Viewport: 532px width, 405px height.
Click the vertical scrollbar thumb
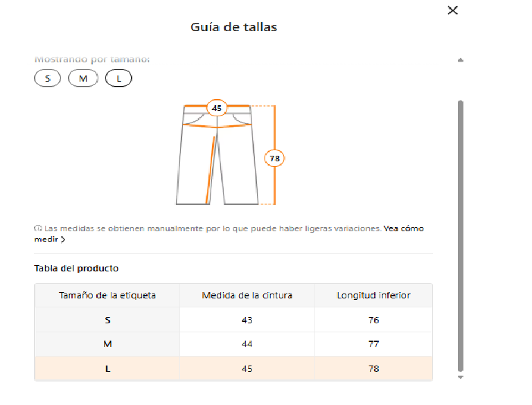(x=461, y=236)
